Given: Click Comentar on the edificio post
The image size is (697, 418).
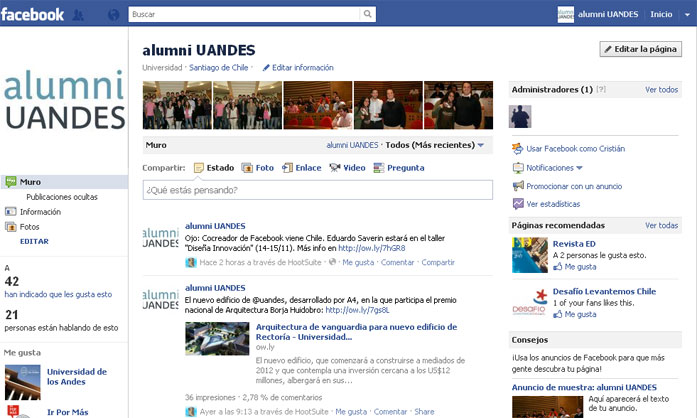Looking at the screenshot, I should (x=390, y=412).
